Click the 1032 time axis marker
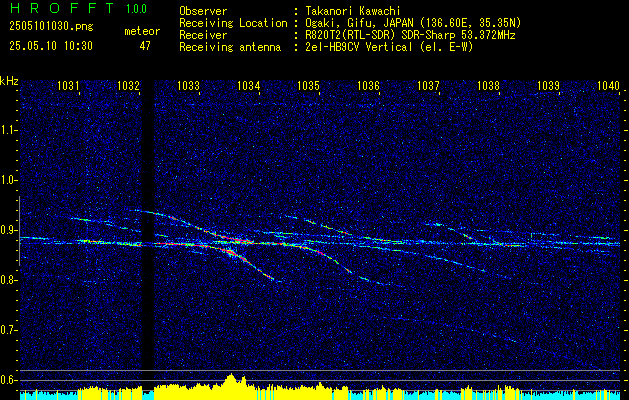Image resolution: width=629 pixels, height=400 pixels. pyautogui.click(x=128, y=85)
